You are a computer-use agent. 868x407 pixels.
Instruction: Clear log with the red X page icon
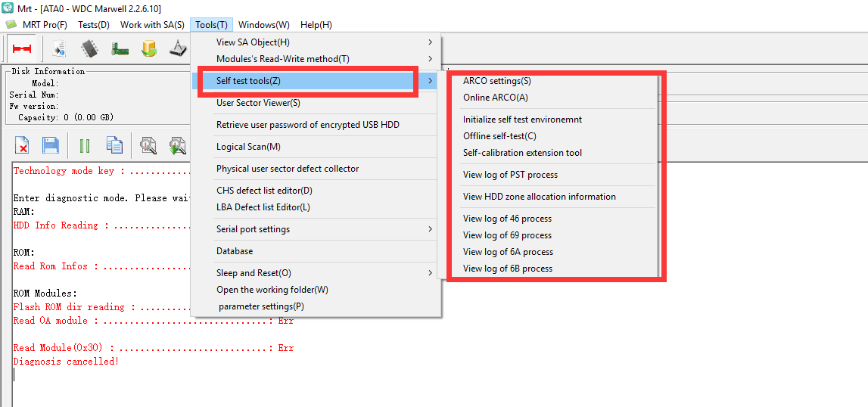point(22,146)
